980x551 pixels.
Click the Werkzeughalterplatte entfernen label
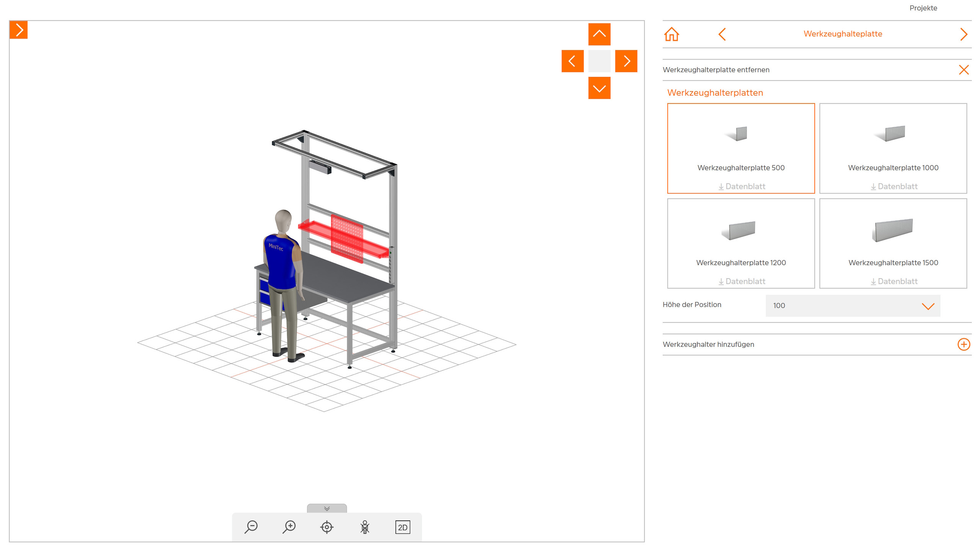click(x=716, y=70)
